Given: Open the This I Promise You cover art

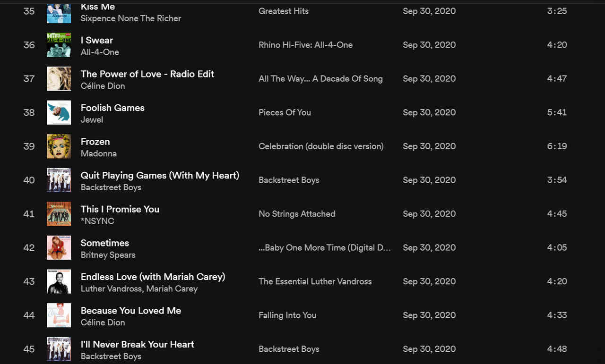Looking at the screenshot, I should pos(59,214).
